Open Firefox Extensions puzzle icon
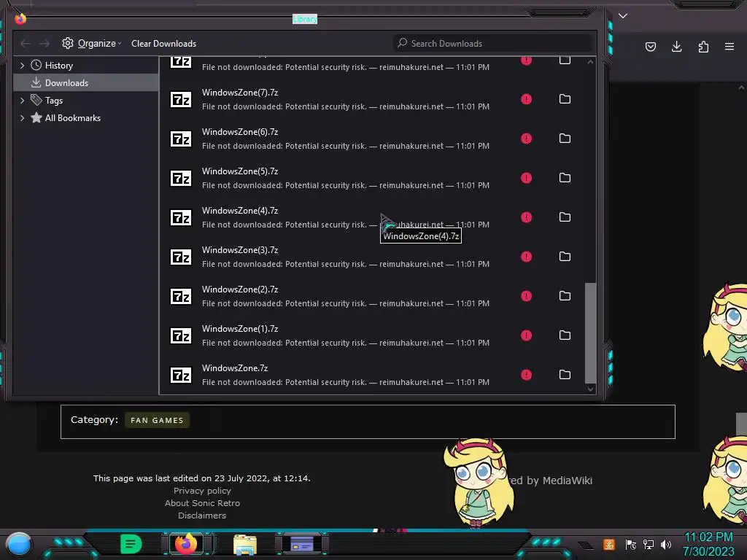747x560 pixels. 703,47
